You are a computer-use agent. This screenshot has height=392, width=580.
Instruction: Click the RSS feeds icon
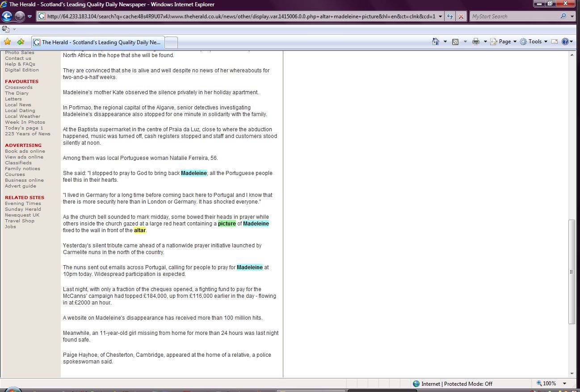point(455,42)
